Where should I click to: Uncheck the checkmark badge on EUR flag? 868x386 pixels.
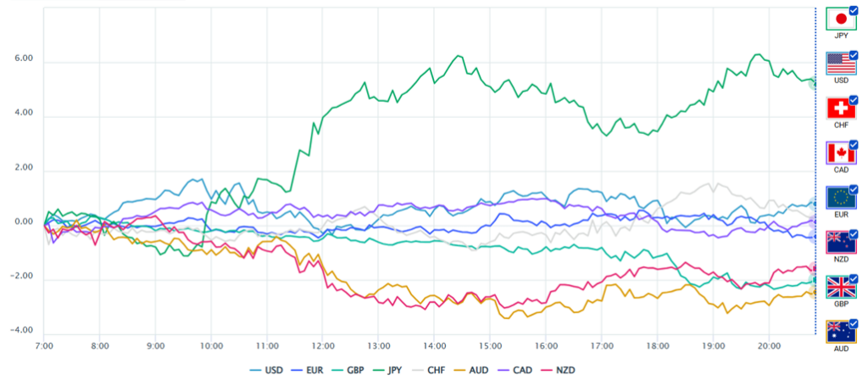(853, 189)
